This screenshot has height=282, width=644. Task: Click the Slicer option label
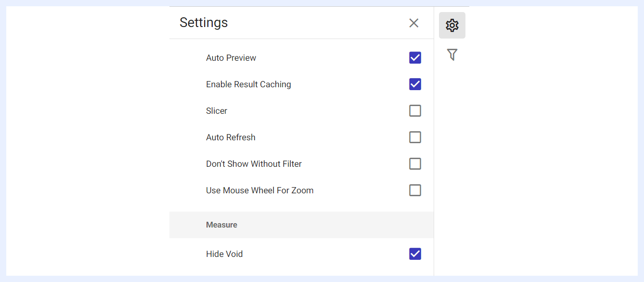(217, 111)
